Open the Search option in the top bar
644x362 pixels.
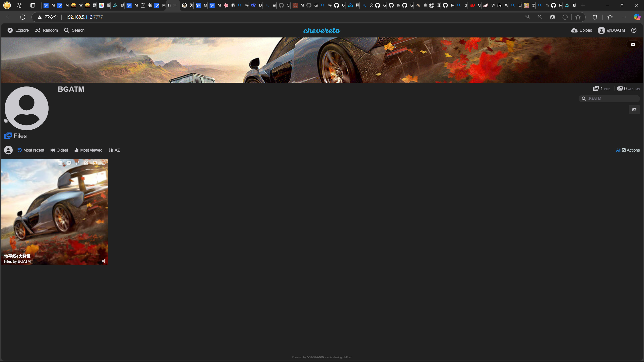[x=74, y=30]
